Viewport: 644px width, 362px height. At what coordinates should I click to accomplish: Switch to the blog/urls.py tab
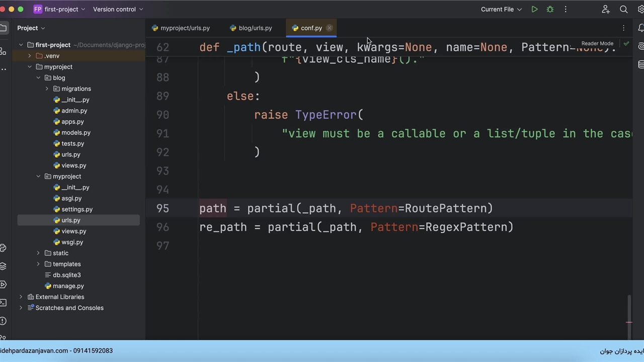pyautogui.click(x=255, y=28)
